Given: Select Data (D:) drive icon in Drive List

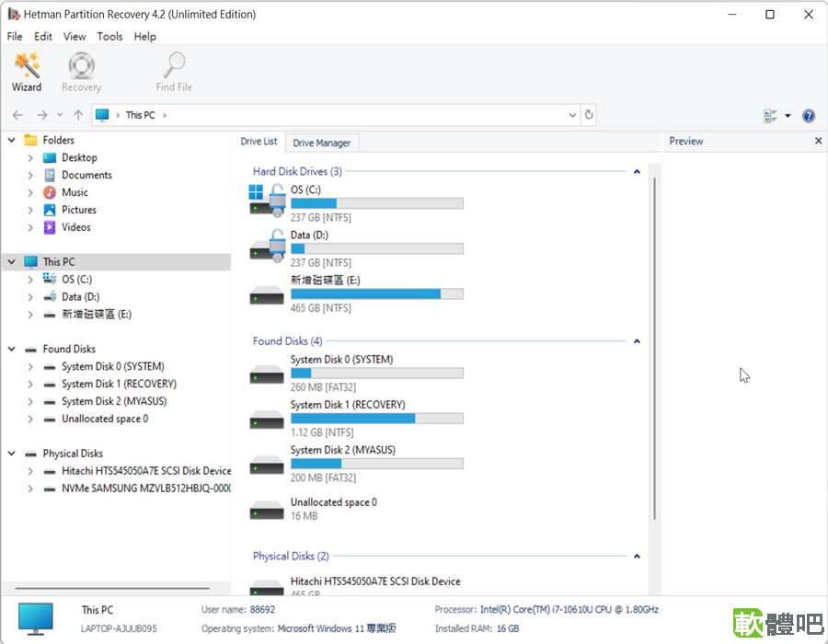Looking at the screenshot, I should click(x=267, y=247).
